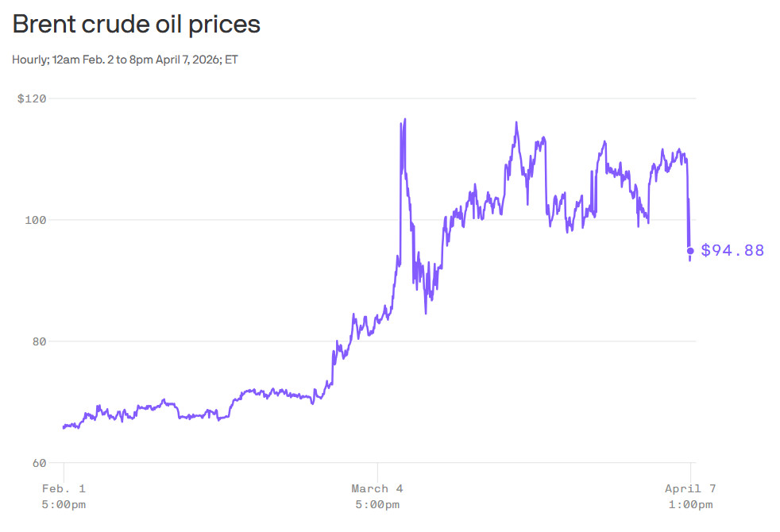Image resolution: width=780 pixels, height=532 pixels.
Task: Click the tallest price spike after March 4
Action: click(405, 119)
